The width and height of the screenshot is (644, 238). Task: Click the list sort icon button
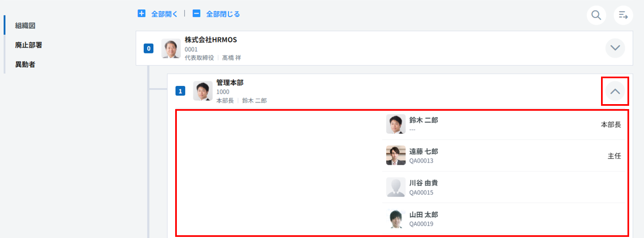[623, 15]
